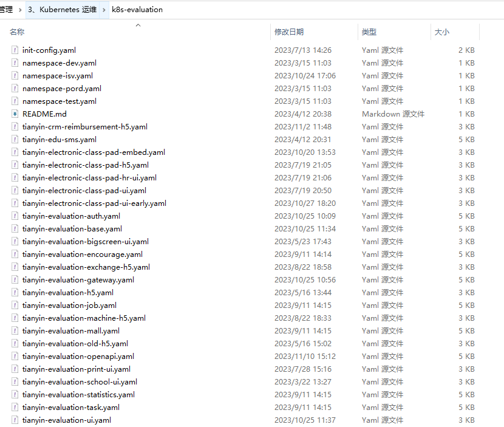The image size is (504, 427).
Task: Expand the breadcrumb arrow before k8s-evaluation
Action: coord(105,10)
